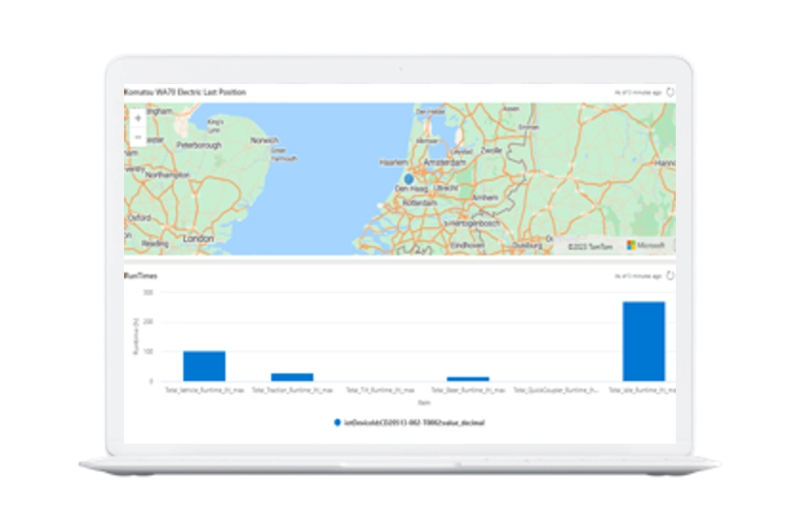Click the Oxford label on the map

point(139,217)
